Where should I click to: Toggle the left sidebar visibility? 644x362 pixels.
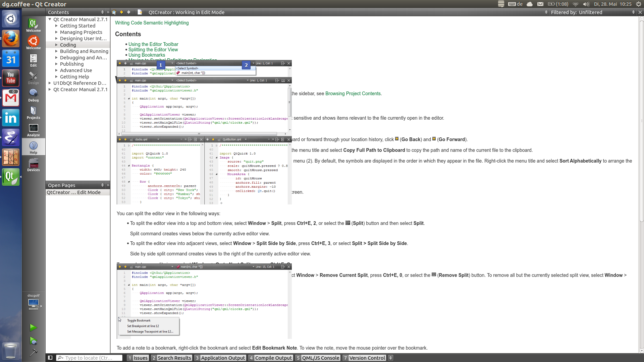50,358
